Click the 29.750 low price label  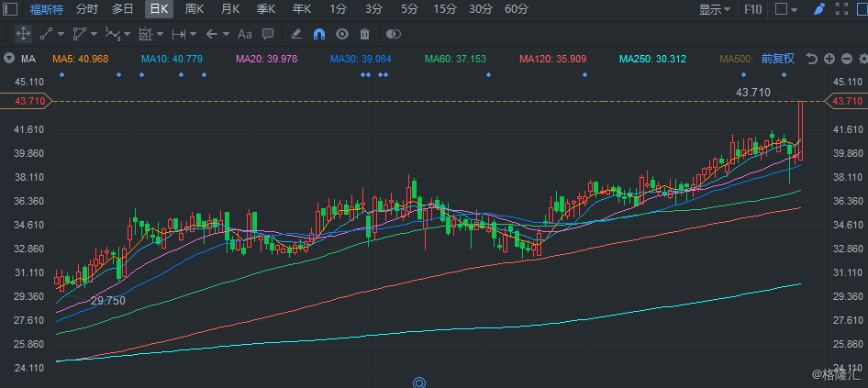tap(108, 301)
